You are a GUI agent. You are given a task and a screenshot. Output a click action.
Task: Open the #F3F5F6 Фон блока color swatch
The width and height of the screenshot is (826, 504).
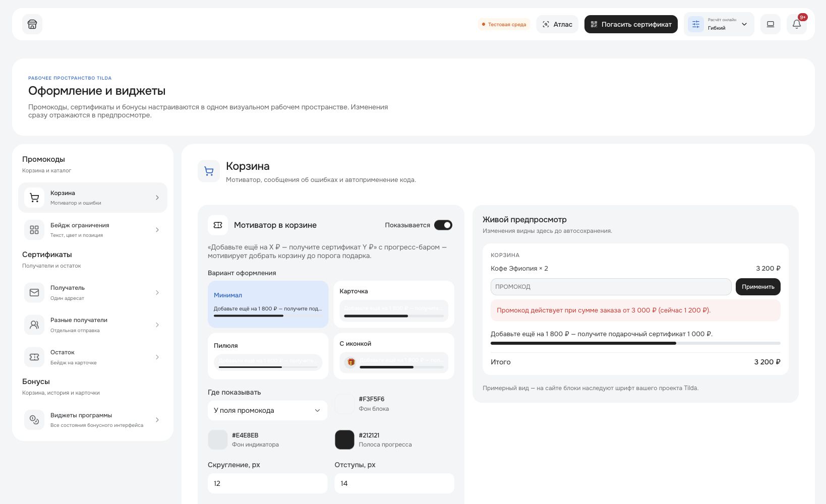(x=345, y=404)
